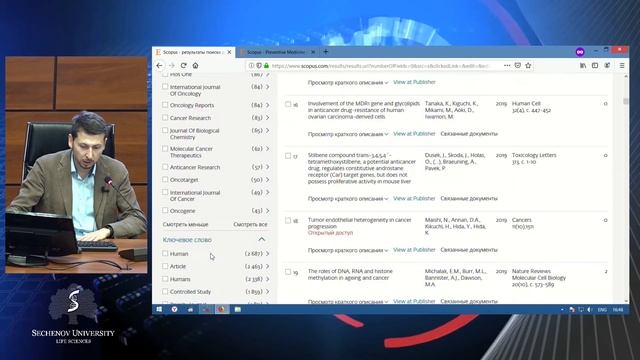Click the browser forward arrow
The height and width of the screenshot is (360, 640).
coord(171,65)
